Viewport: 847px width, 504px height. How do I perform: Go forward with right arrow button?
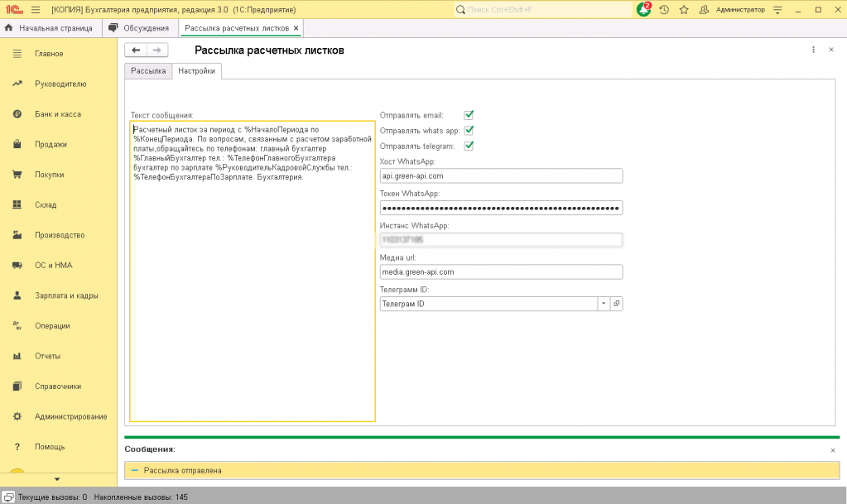[157, 50]
